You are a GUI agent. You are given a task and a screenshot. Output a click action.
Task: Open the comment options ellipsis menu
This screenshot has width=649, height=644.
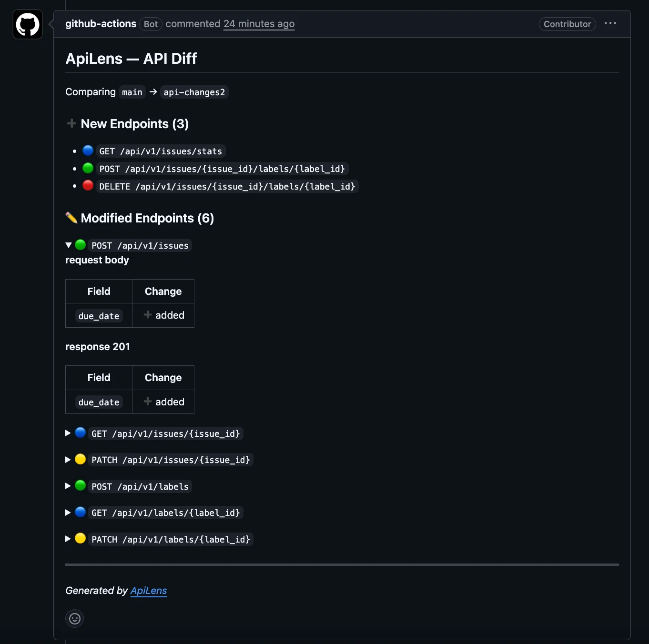pyautogui.click(x=610, y=23)
